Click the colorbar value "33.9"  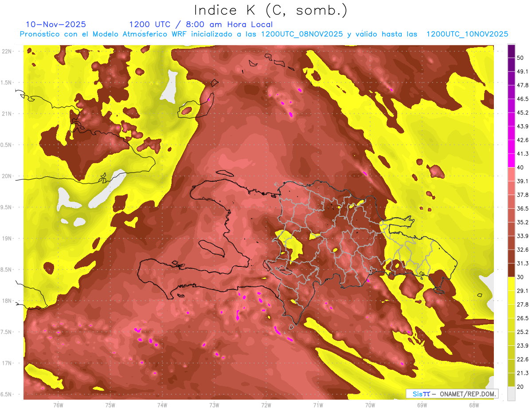click(x=522, y=236)
